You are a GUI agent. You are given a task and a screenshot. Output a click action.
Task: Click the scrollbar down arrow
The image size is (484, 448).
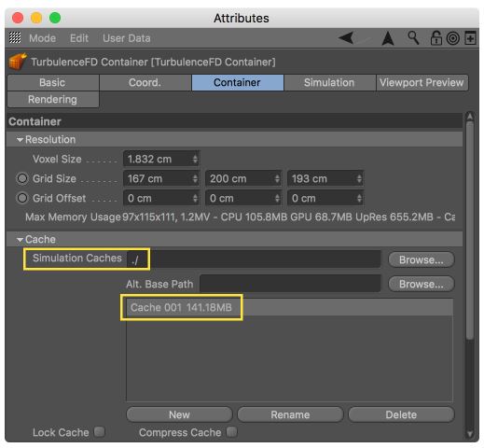(470, 433)
